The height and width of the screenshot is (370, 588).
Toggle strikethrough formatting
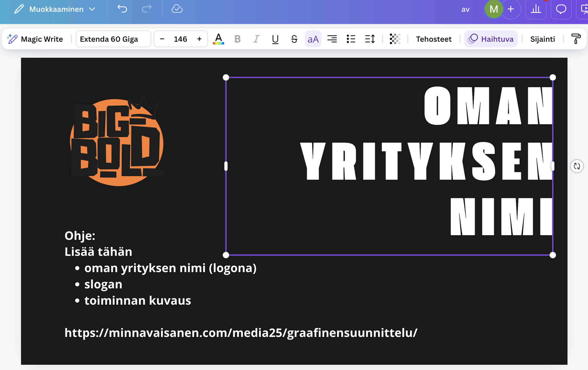coord(294,39)
